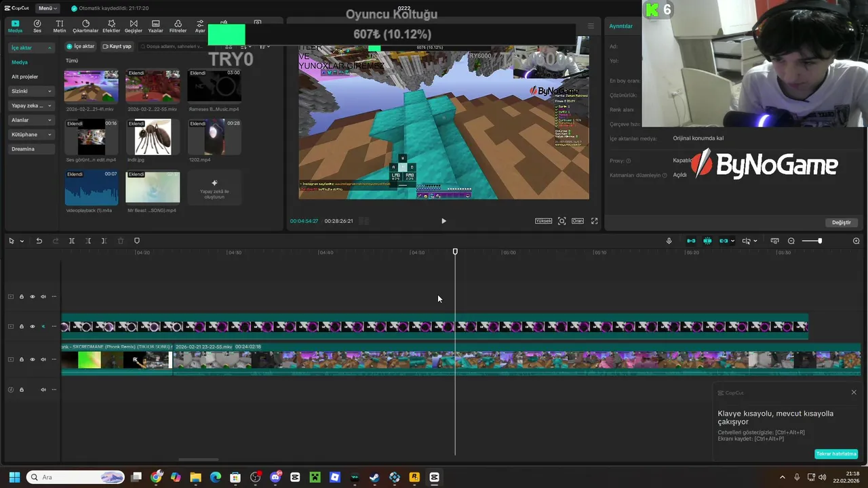Screen dimensions: 868x488
Task: Open Çıkartmalar stickers icon
Action: point(85,26)
